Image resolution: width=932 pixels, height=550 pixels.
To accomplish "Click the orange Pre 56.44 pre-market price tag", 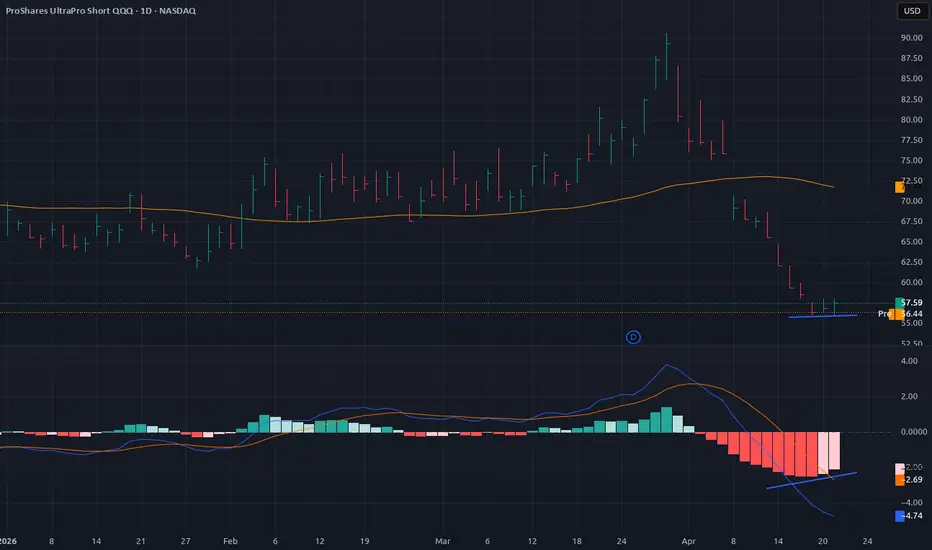I will (900, 313).
